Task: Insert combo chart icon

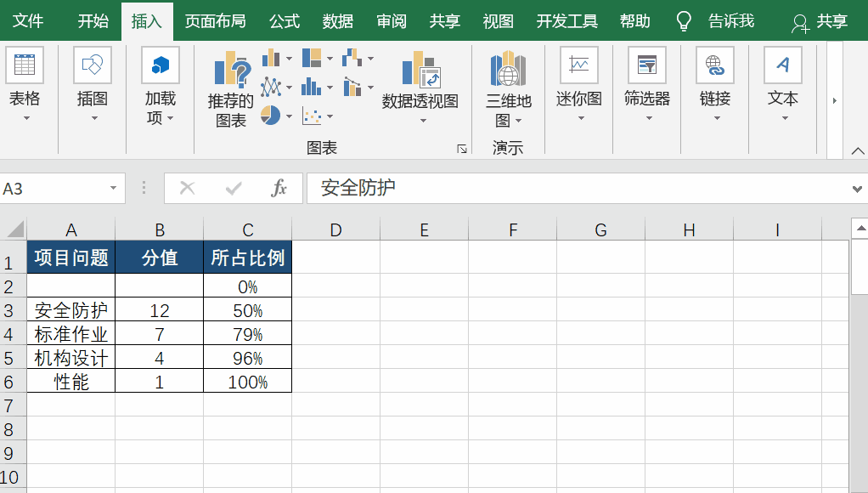Action: (x=352, y=87)
